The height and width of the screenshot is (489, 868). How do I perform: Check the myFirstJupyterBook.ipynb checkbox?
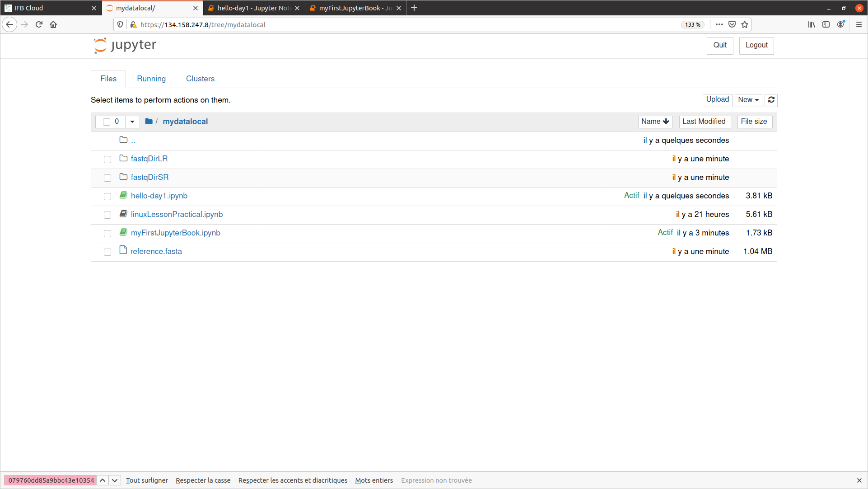click(107, 233)
